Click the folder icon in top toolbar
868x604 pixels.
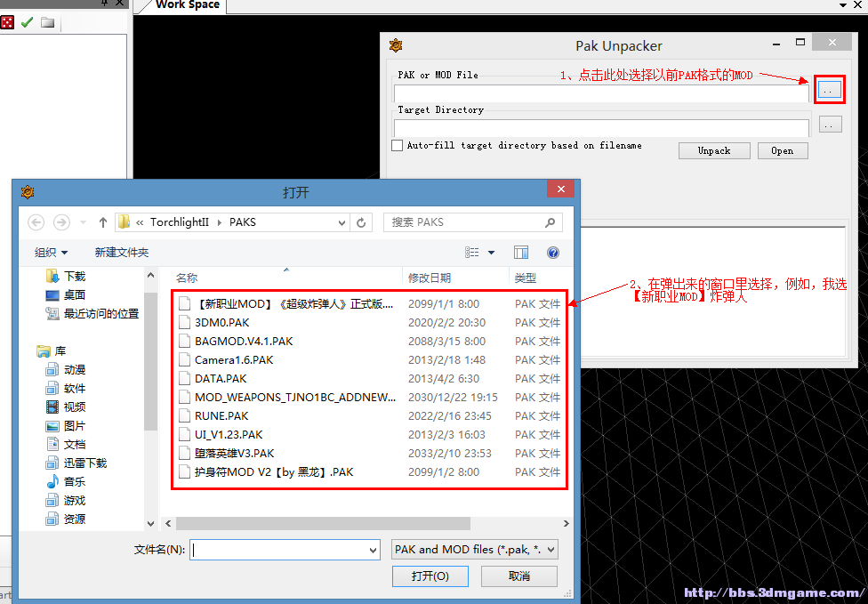point(48,22)
